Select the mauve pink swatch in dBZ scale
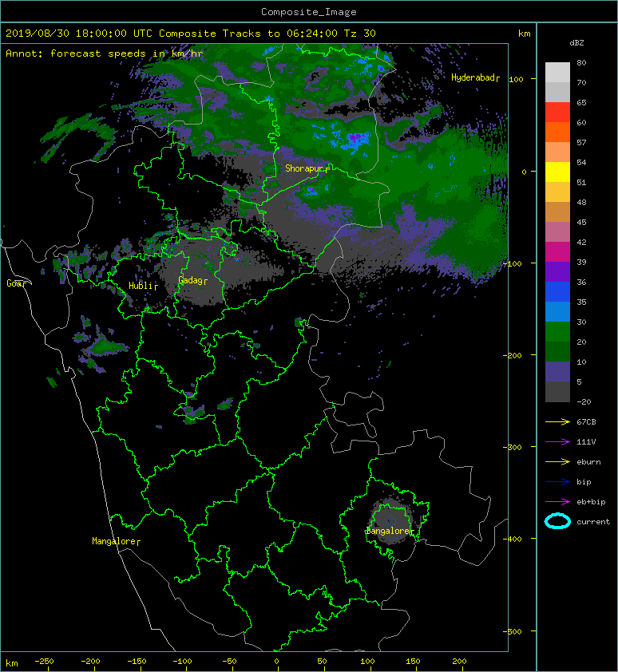Image resolution: width=618 pixels, height=672 pixels. [557, 232]
